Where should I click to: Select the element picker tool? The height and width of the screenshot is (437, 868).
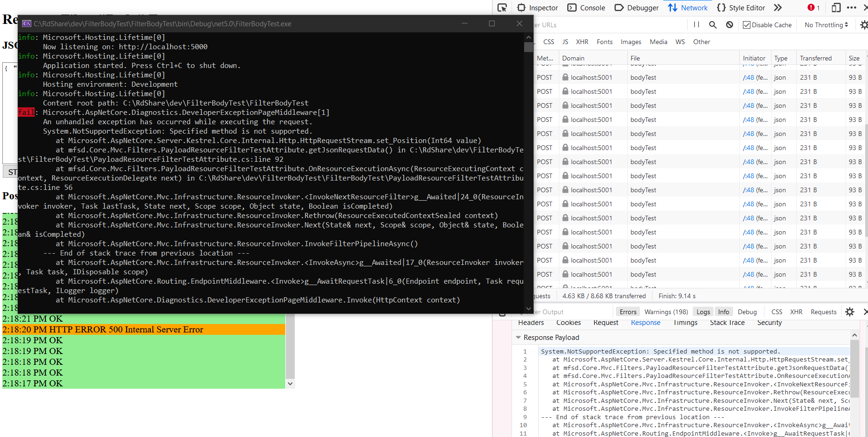pyautogui.click(x=503, y=8)
